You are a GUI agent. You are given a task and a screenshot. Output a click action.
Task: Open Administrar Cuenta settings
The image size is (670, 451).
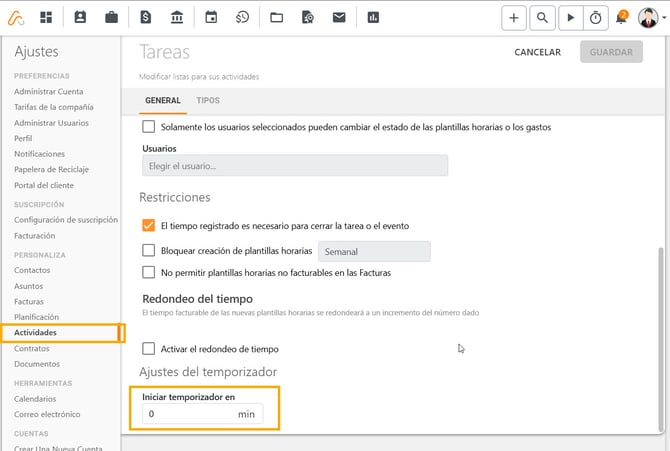coord(49,91)
